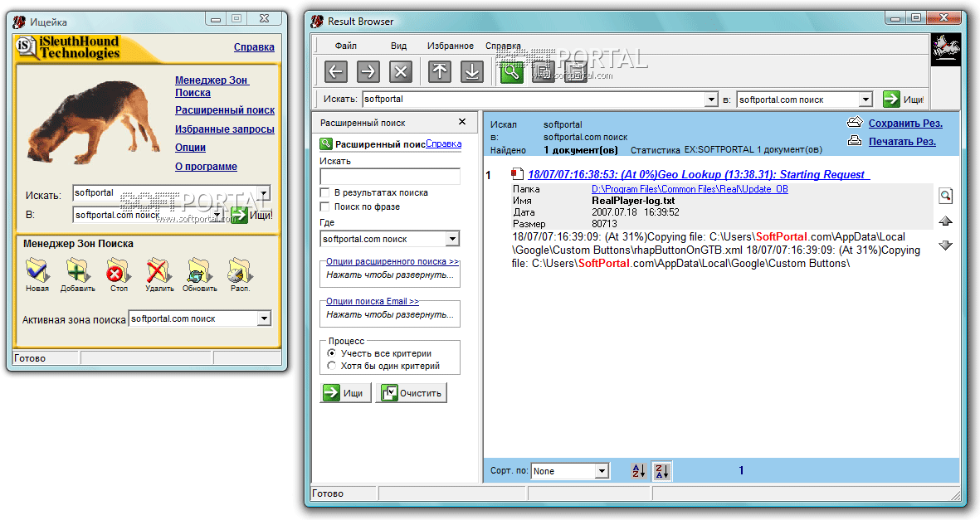Screen dimensions: 980x520
Task: Click the up arrow beside the result
Action: (946, 221)
